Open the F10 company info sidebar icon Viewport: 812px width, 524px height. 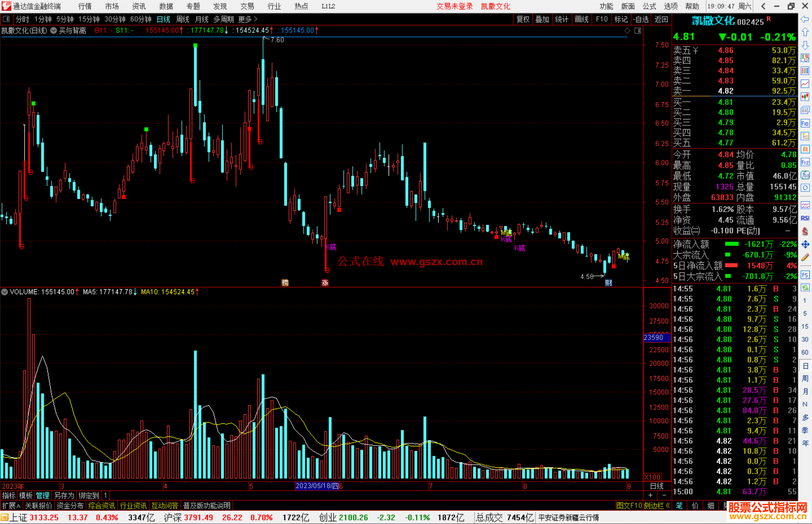pyautogui.click(x=805, y=123)
